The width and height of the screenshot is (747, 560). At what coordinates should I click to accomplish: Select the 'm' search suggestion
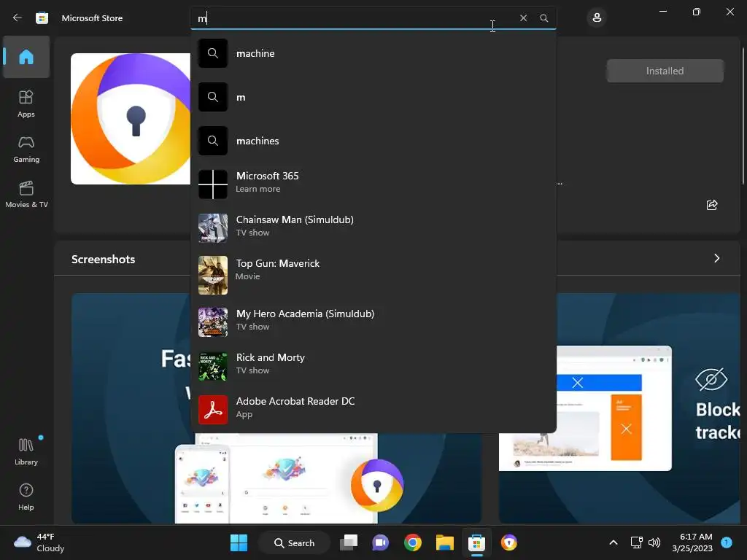coord(373,97)
